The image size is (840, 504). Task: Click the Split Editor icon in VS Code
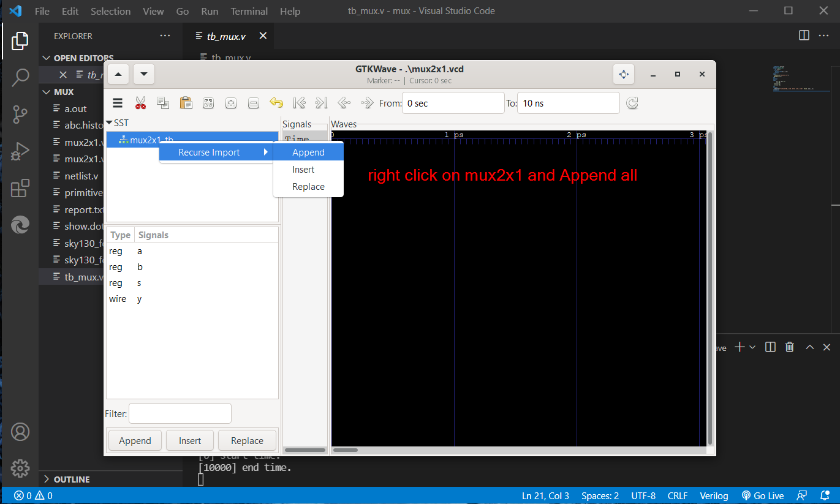click(804, 36)
